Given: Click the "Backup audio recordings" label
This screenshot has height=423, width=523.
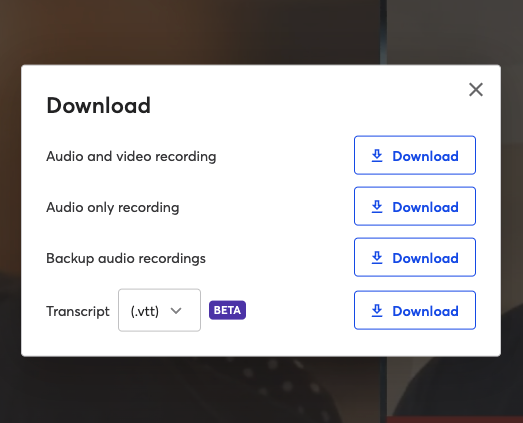Looking at the screenshot, I should (x=126, y=258).
